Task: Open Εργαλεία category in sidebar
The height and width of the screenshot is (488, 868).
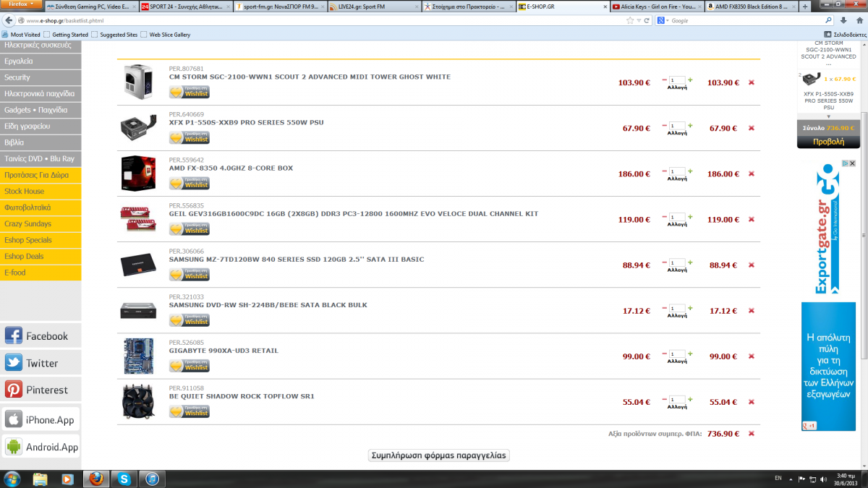Action: click(41, 61)
